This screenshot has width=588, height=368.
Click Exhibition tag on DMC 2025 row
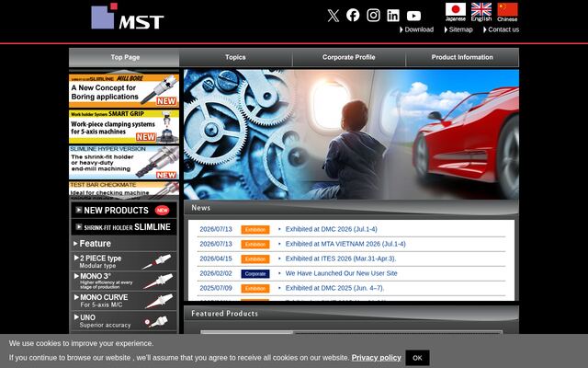(x=255, y=288)
